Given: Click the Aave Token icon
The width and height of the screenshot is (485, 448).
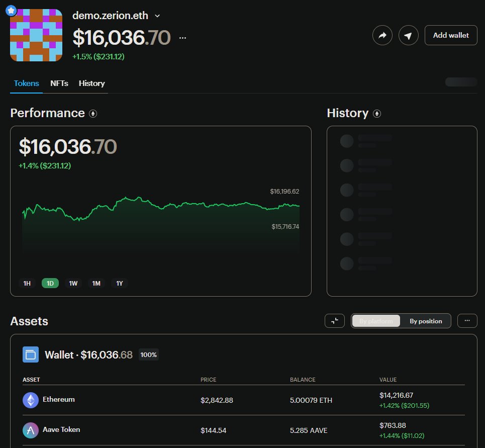Looking at the screenshot, I should (31, 430).
